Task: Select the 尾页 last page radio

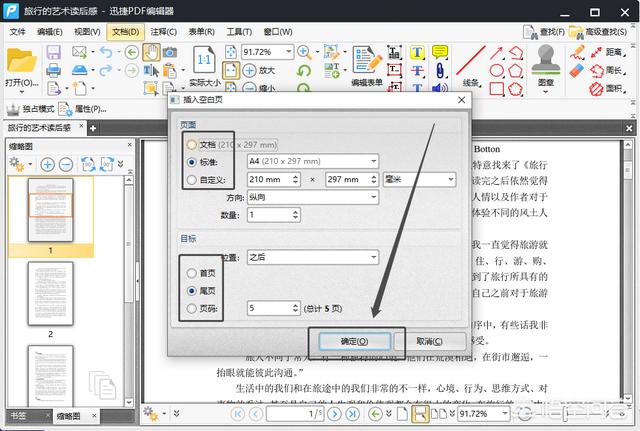Action: click(191, 291)
